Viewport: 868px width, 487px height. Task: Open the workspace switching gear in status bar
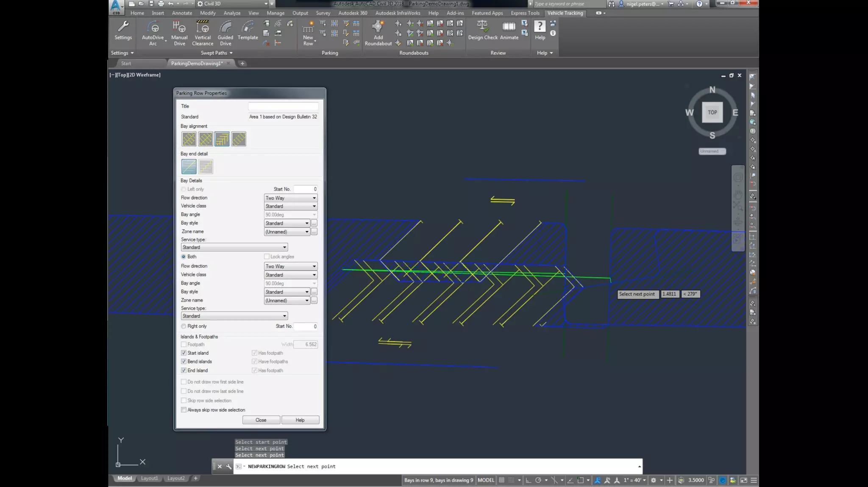point(654,480)
